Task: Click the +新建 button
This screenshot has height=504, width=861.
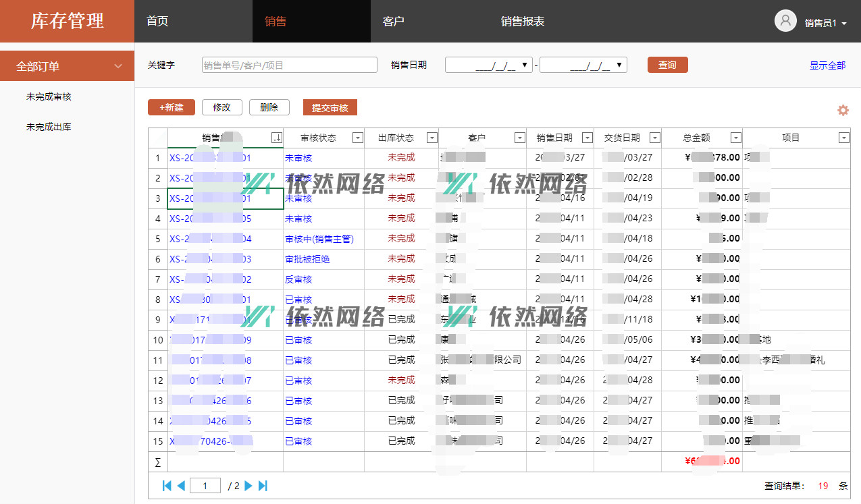Action: [171, 107]
